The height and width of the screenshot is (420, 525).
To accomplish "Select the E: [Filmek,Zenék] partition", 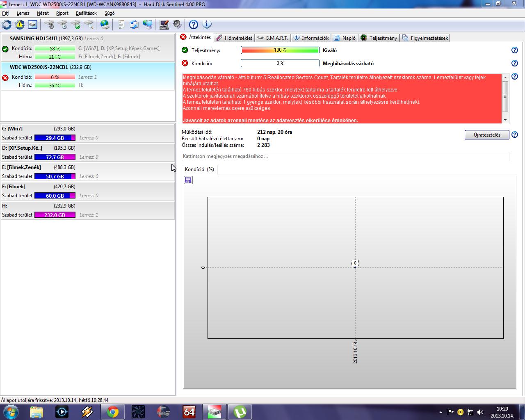I will (87, 171).
